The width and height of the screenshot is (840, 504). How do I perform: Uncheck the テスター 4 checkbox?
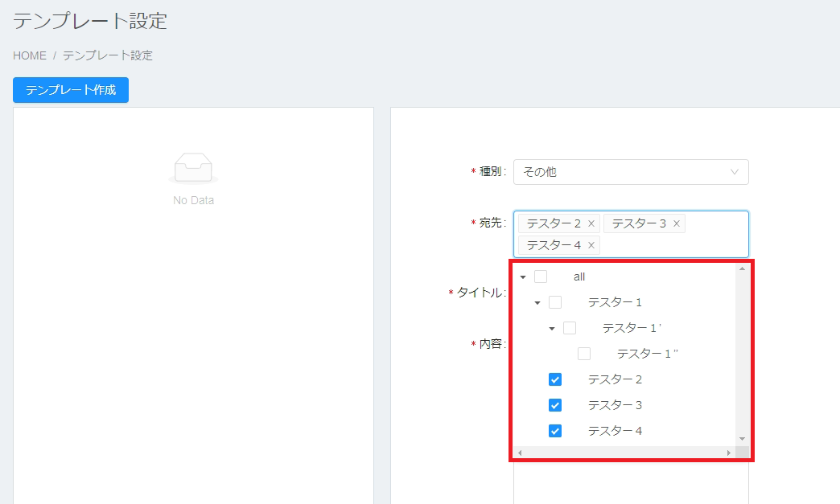click(555, 431)
